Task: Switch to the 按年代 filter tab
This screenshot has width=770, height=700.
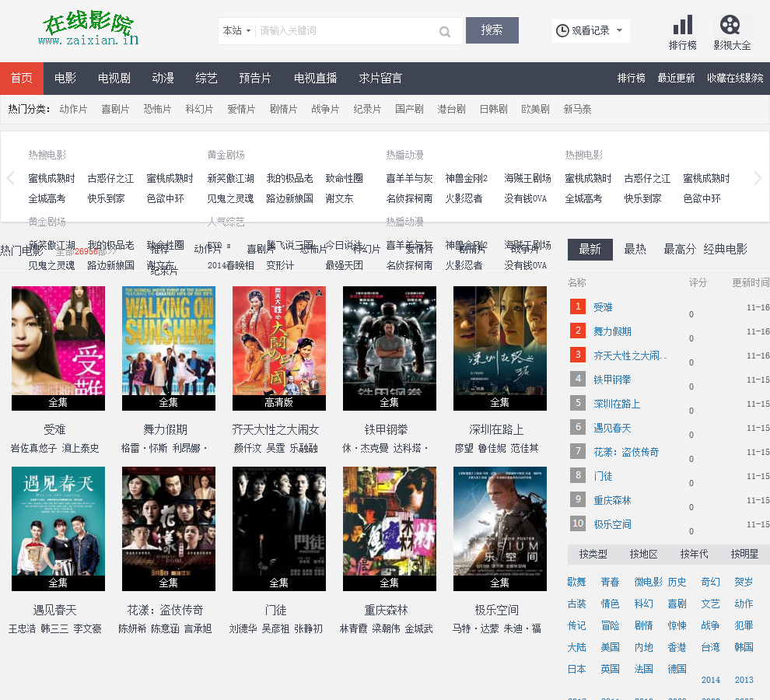Action: (x=694, y=554)
